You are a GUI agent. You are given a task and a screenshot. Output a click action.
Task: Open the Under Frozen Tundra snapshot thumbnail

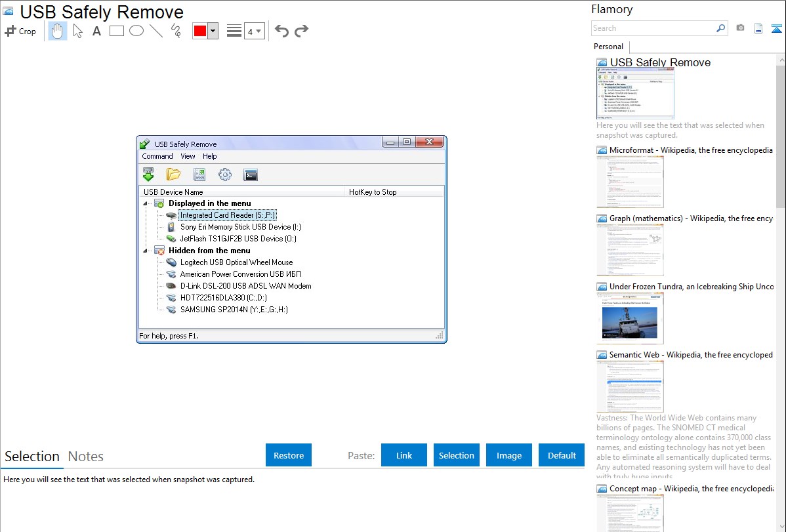630,318
